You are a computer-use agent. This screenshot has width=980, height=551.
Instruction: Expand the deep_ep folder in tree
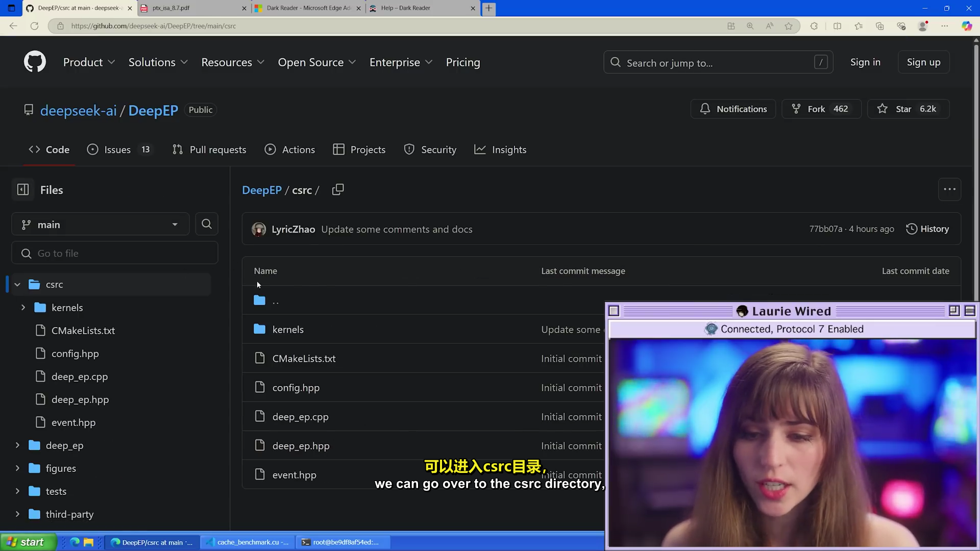(17, 445)
